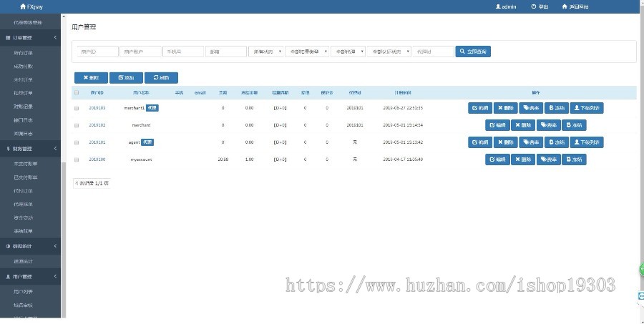Click the Add user button above table
This screenshot has height=324, width=644.
point(126,78)
